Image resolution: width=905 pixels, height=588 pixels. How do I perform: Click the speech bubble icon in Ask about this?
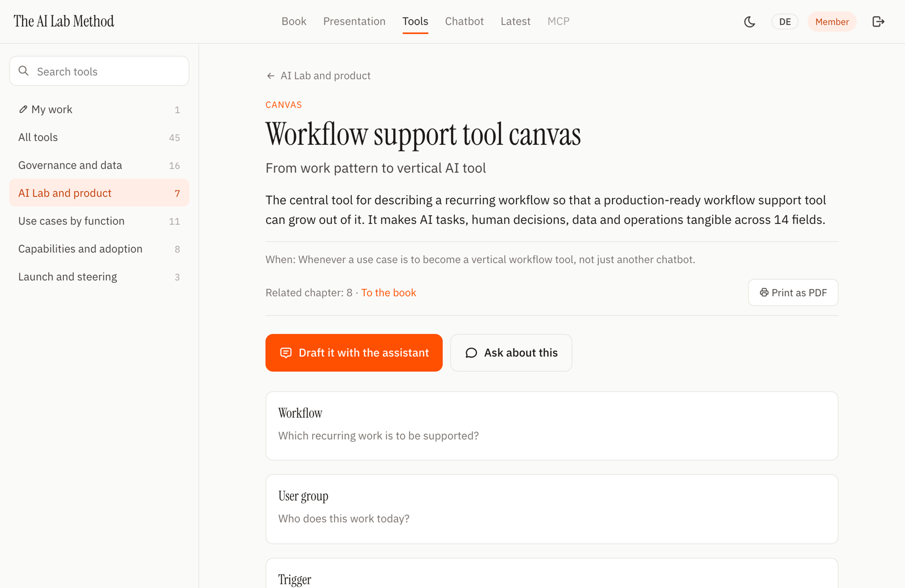(471, 353)
